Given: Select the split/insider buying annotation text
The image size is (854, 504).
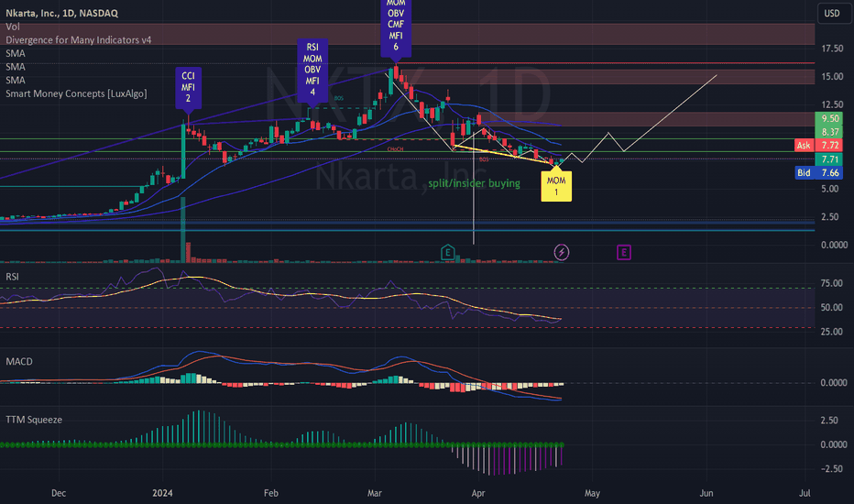Looking at the screenshot, I should tap(474, 183).
